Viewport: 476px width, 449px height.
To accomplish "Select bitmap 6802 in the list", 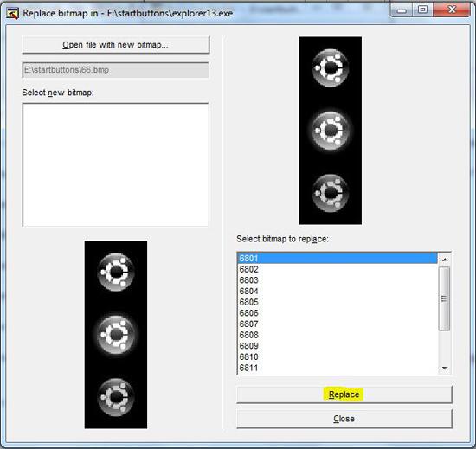I will point(337,269).
